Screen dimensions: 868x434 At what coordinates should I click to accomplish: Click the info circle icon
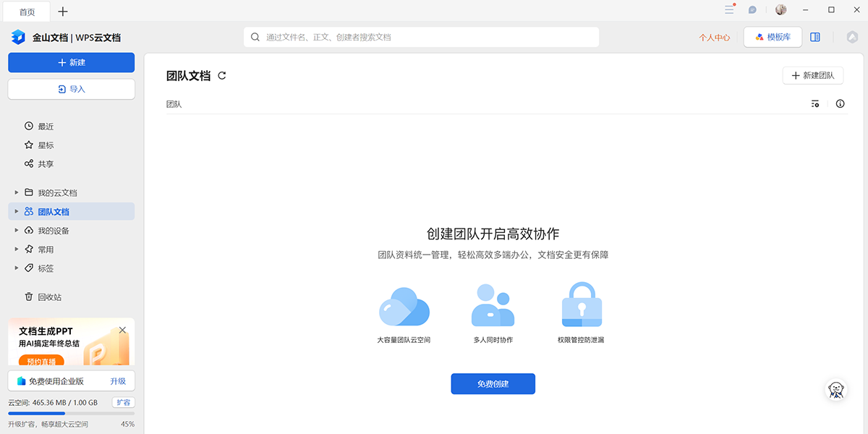[x=840, y=104]
